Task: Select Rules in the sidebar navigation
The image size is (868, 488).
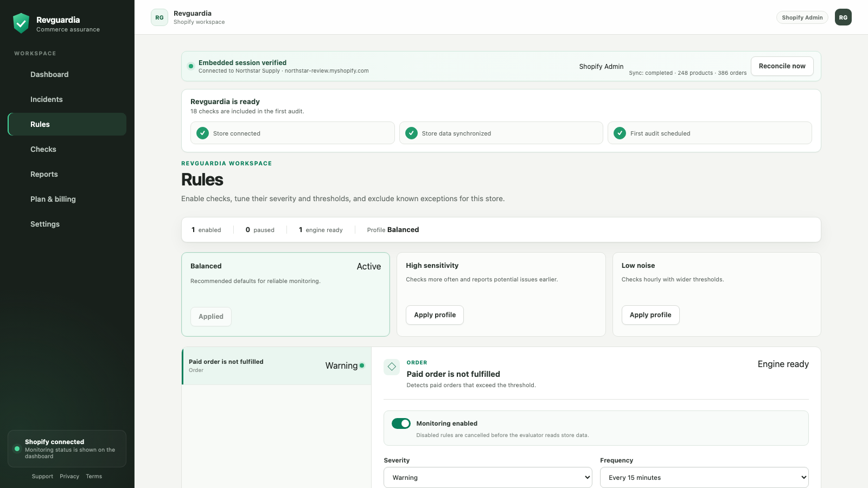Action: pos(67,124)
